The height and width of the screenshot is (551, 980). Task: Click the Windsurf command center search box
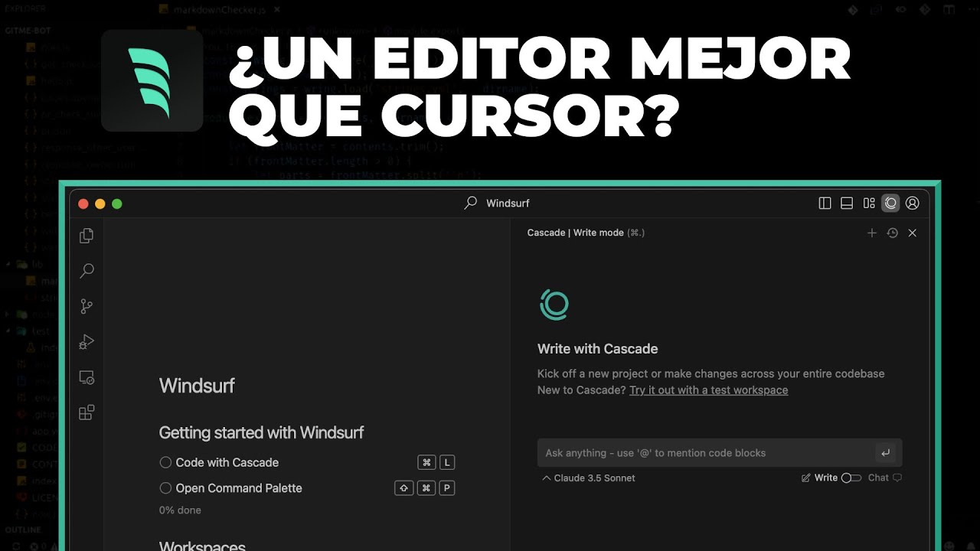coord(498,203)
